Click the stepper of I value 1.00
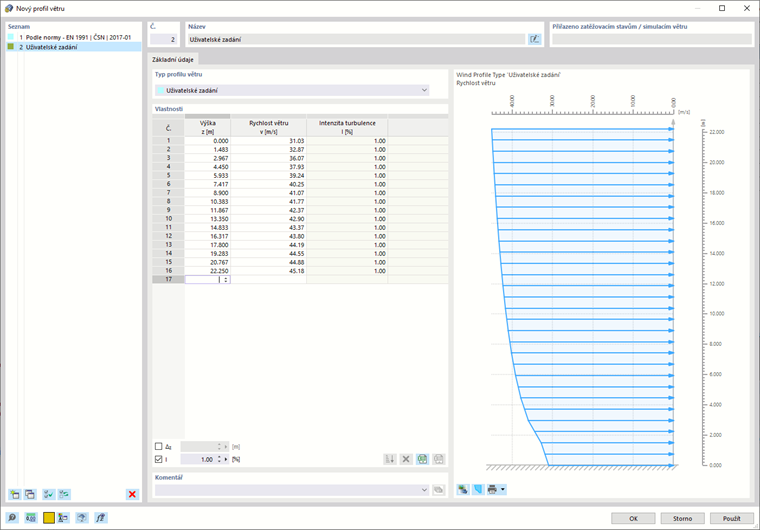 pyautogui.click(x=220, y=459)
